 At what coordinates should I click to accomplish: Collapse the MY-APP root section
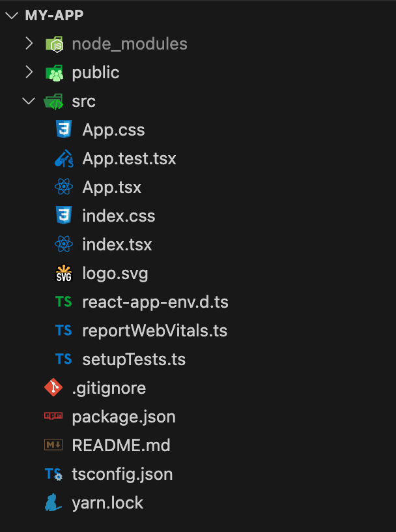(x=12, y=15)
